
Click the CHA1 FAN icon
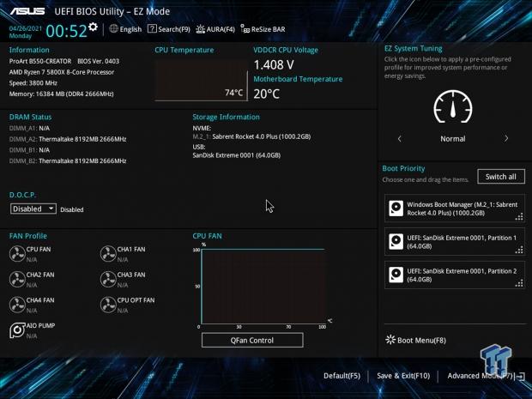pos(108,254)
